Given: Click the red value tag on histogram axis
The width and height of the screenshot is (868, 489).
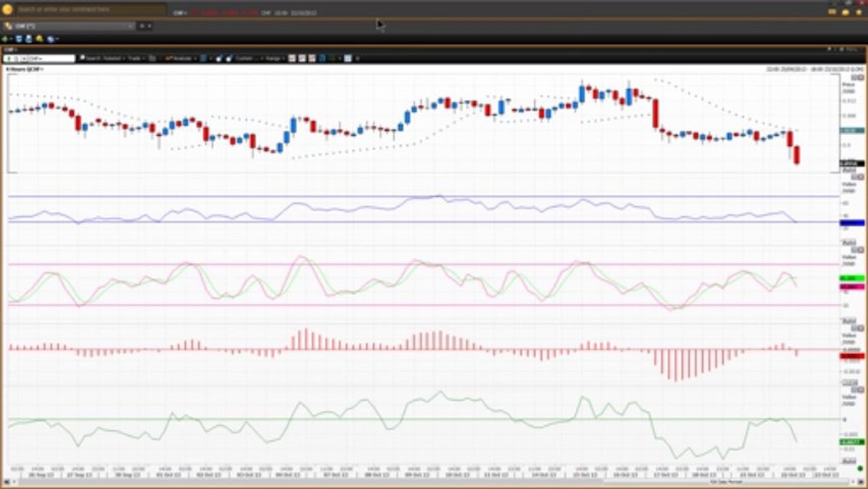Looking at the screenshot, I should 852,356.
